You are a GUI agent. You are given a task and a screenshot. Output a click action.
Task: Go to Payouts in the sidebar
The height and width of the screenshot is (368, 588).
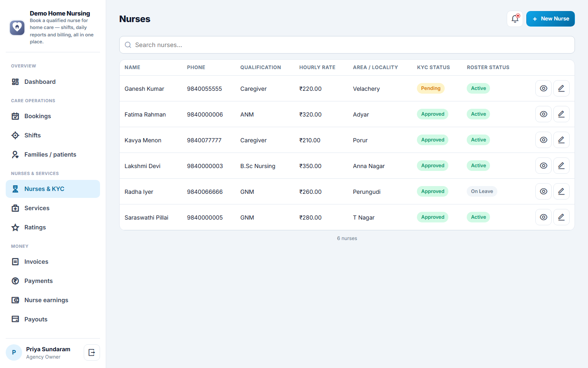[53, 319]
